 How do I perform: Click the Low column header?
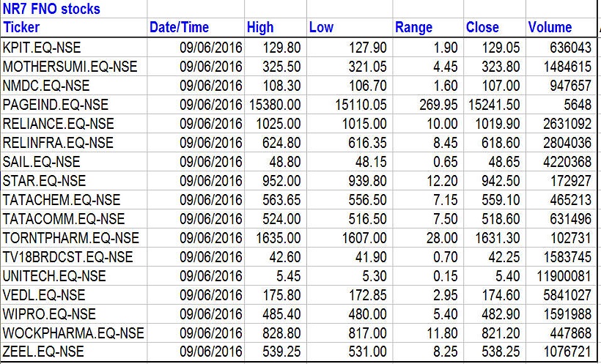(321, 28)
